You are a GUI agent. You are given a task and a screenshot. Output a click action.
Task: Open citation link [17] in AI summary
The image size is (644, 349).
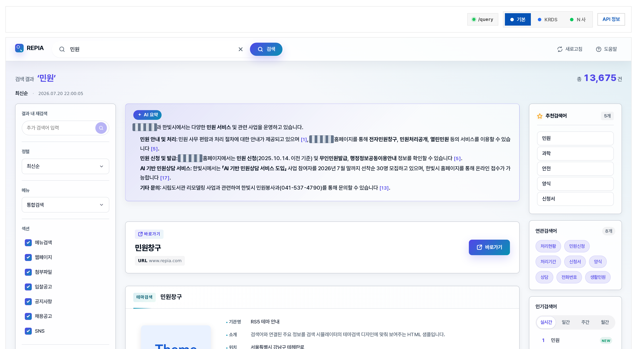[x=165, y=178]
